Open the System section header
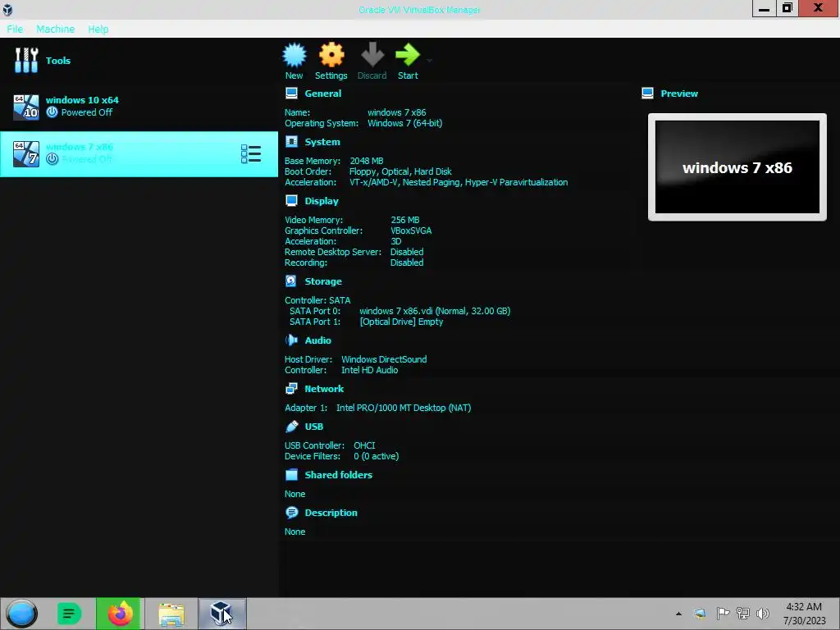The width and height of the screenshot is (840, 630). click(x=322, y=142)
